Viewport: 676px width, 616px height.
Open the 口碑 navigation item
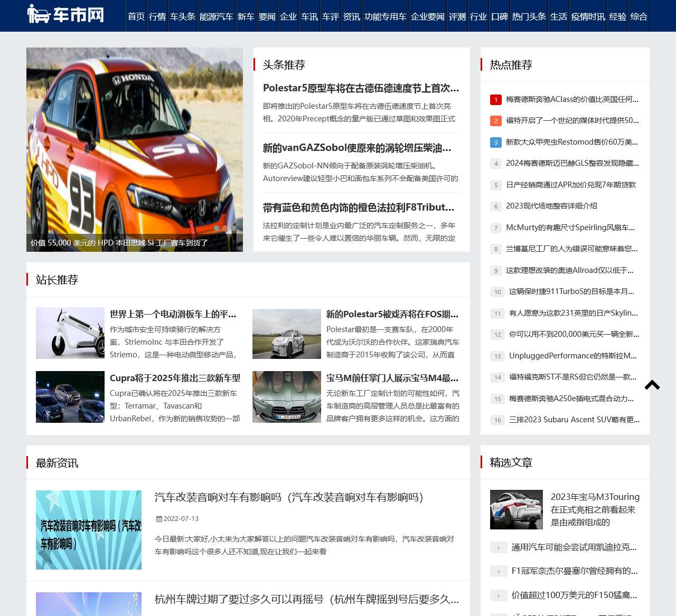pyautogui.click(x=500, y=16)
